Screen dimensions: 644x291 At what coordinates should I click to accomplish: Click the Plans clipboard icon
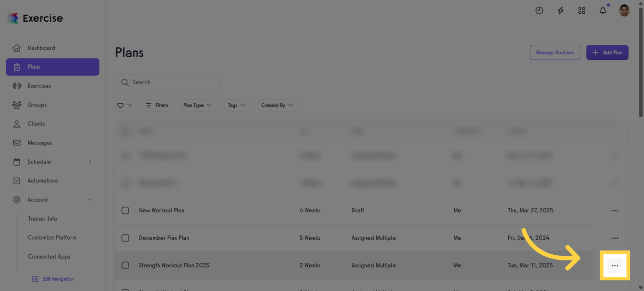17,67
